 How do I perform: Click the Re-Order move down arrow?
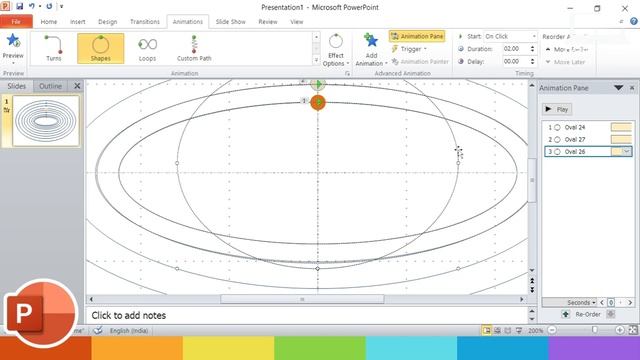tap(611, 314)
